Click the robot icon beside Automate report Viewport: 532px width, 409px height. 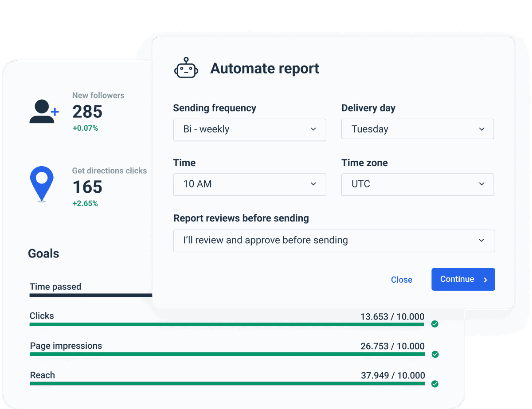186,68
